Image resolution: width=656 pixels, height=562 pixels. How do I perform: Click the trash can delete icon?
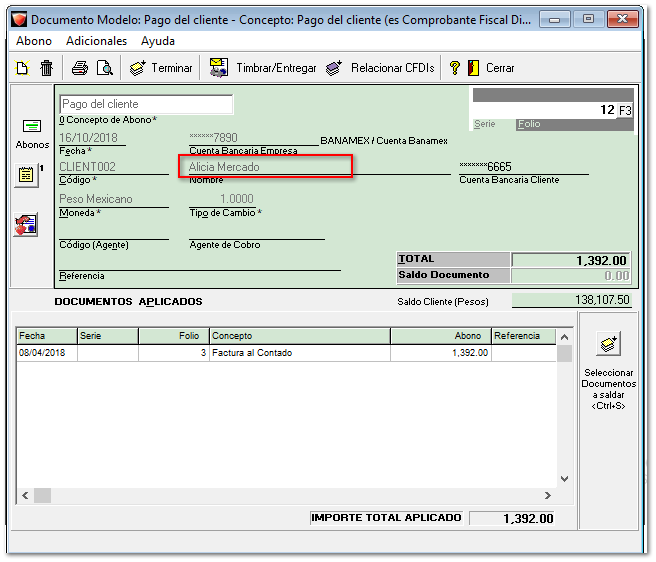click(46, 68)
